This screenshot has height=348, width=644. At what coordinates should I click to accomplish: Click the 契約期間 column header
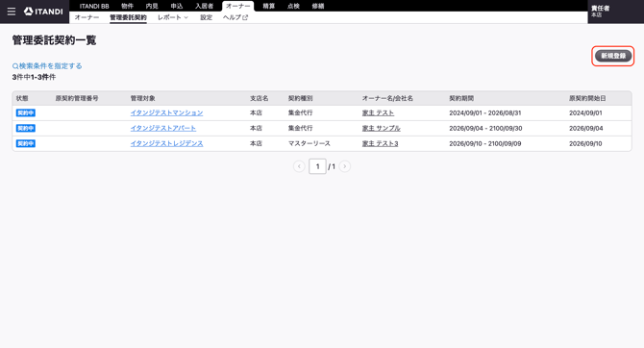point(461,98)
